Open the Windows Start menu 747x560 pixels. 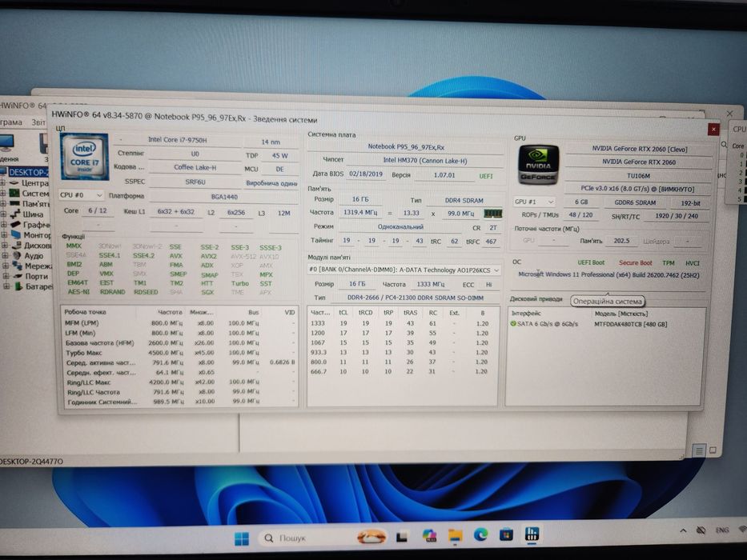pos(242,538)
